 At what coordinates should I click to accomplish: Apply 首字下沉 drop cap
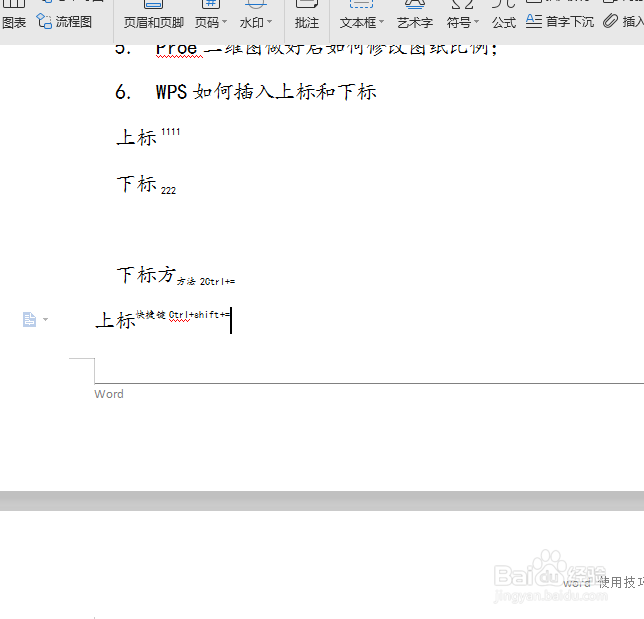pyautogui.click(x=560, y=21)
